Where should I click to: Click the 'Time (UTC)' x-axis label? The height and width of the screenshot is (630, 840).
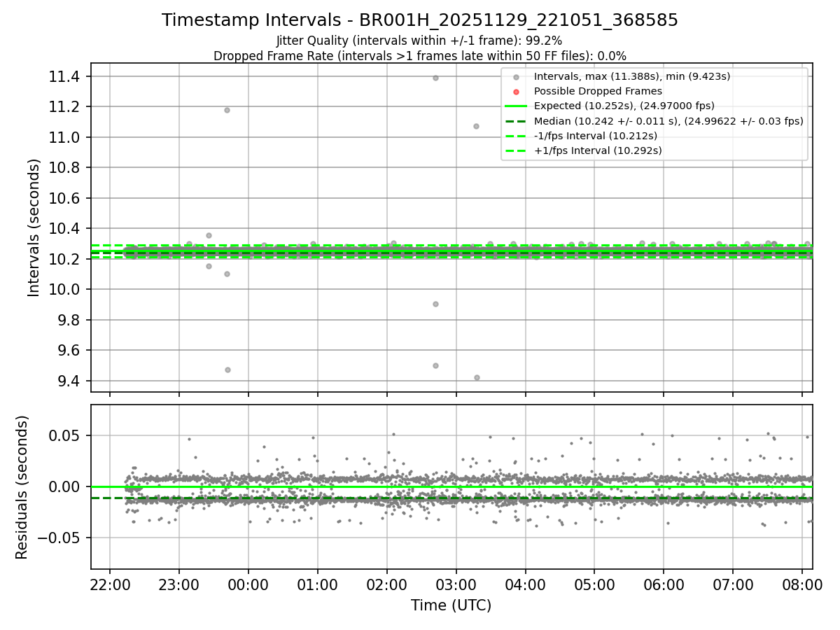[x=451, y=605]
